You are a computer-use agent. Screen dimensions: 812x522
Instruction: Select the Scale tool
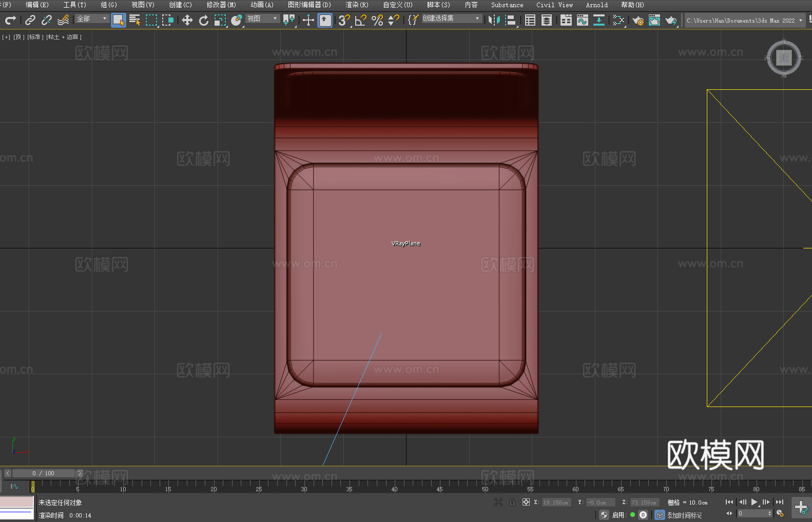pyautogui.click(x=220, y=20)
